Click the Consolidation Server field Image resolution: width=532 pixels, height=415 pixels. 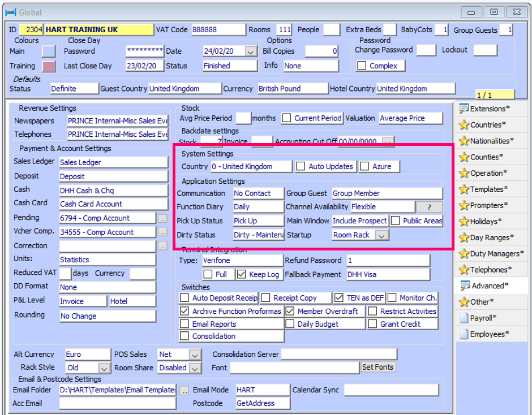point(339,355)
